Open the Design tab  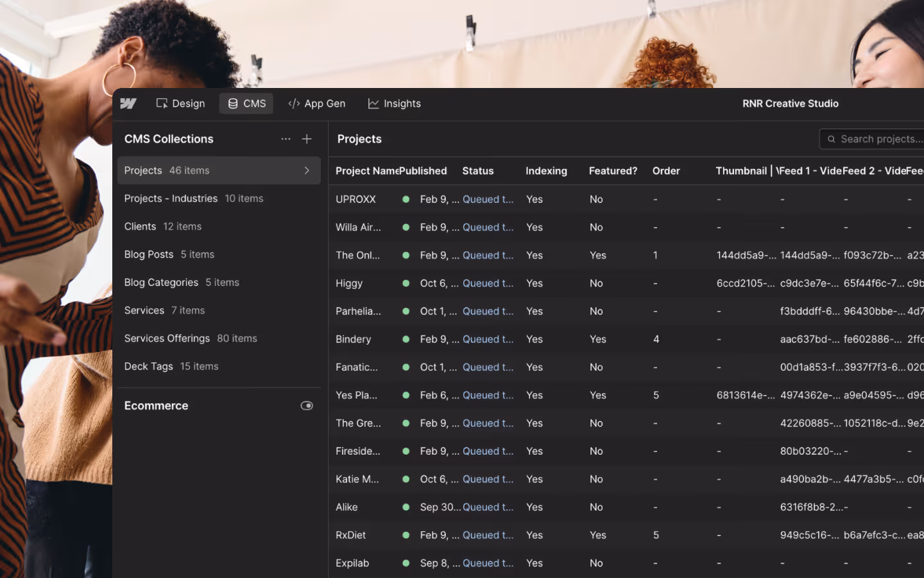pyautogui.click(x=180, y=103)
